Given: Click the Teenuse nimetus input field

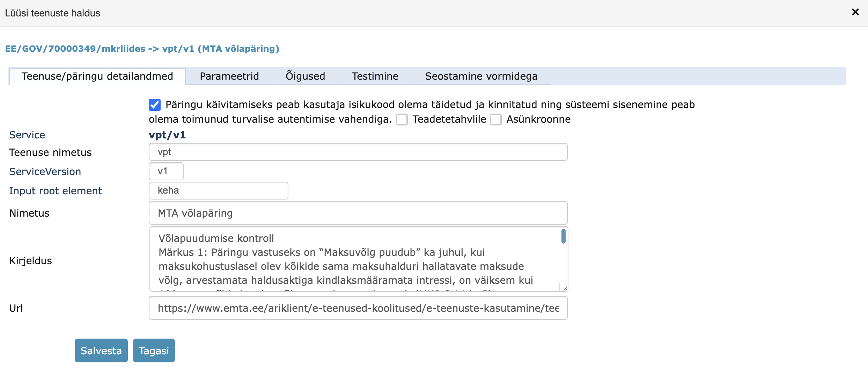Looking at the screenshot, I should (358, 152).
